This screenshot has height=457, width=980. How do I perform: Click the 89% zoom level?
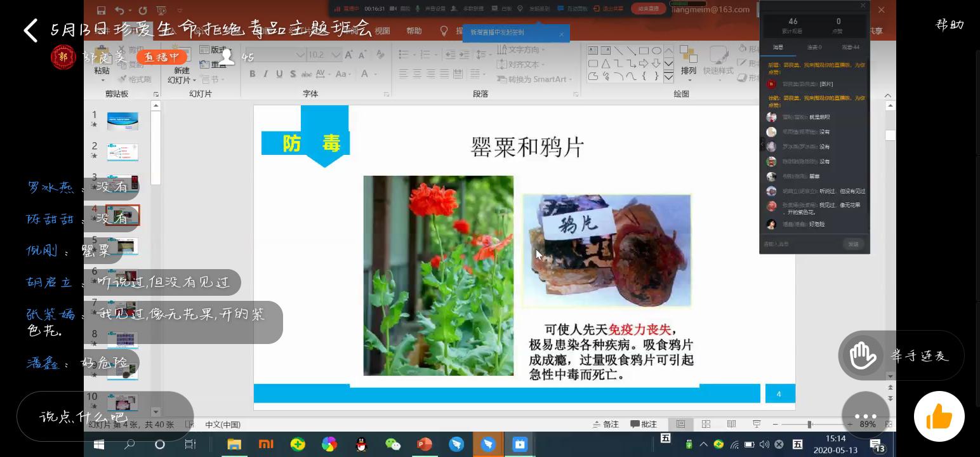tap(868, 424)
